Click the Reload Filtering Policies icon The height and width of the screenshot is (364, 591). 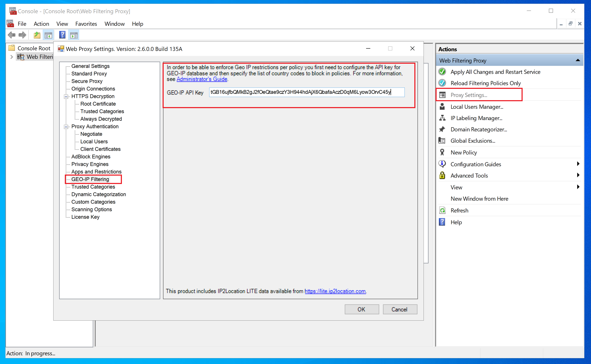[442, 83]
